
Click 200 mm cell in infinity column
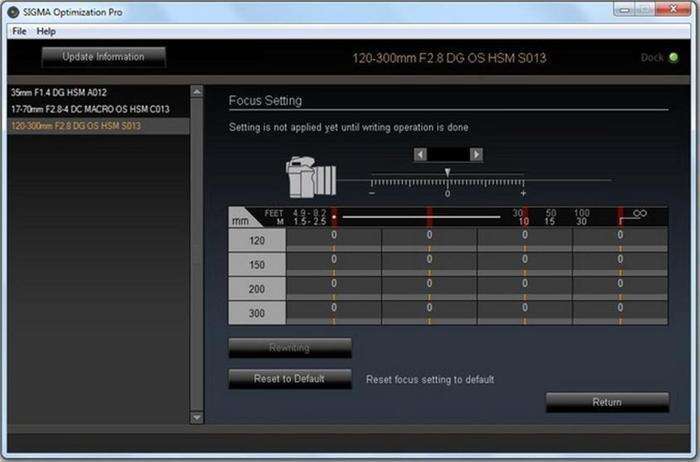pyautogui.click(x=620, y=288)
